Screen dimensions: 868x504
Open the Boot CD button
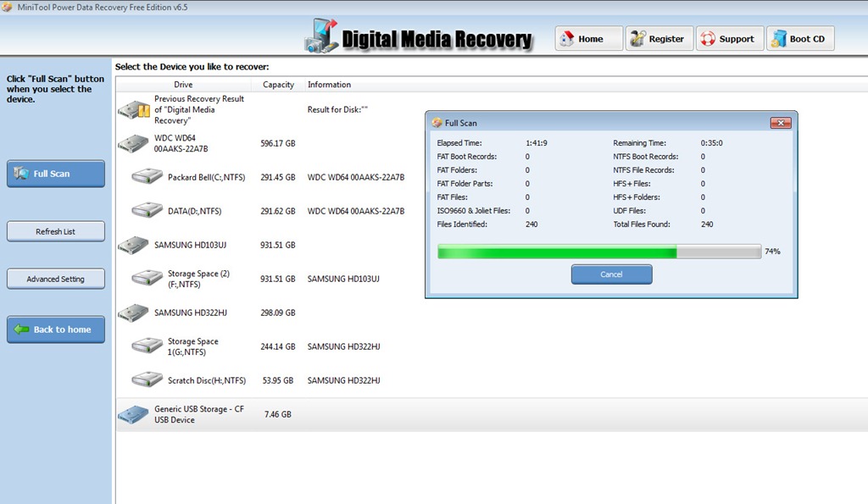(800, 39)
